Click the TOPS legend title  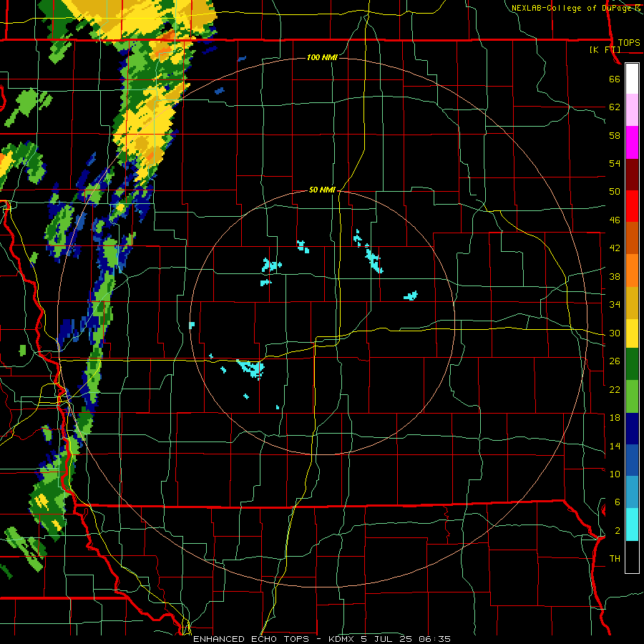click(629, 42)
